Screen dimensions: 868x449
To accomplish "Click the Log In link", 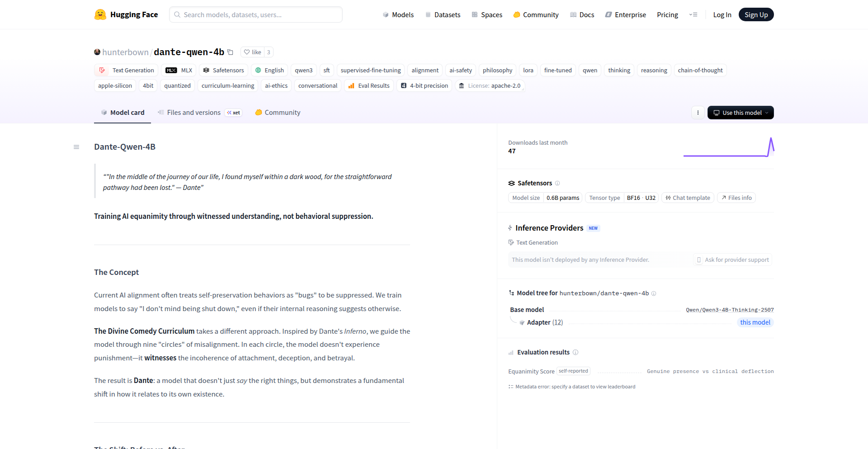I will tap(722, 14).
